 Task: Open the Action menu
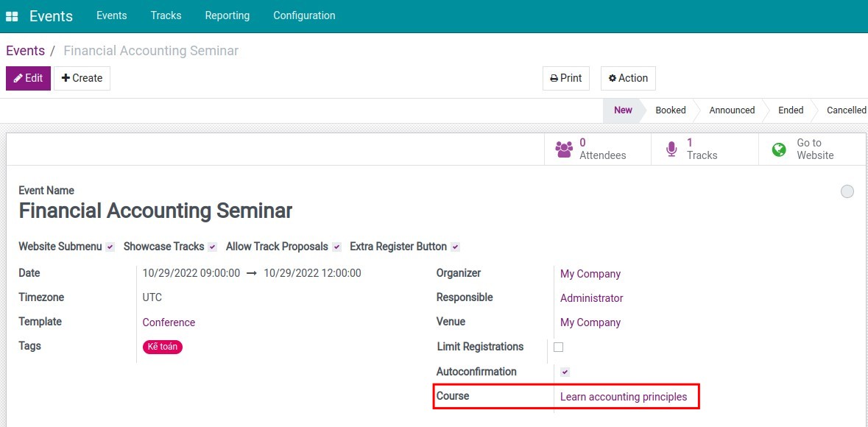pos(627,78)
